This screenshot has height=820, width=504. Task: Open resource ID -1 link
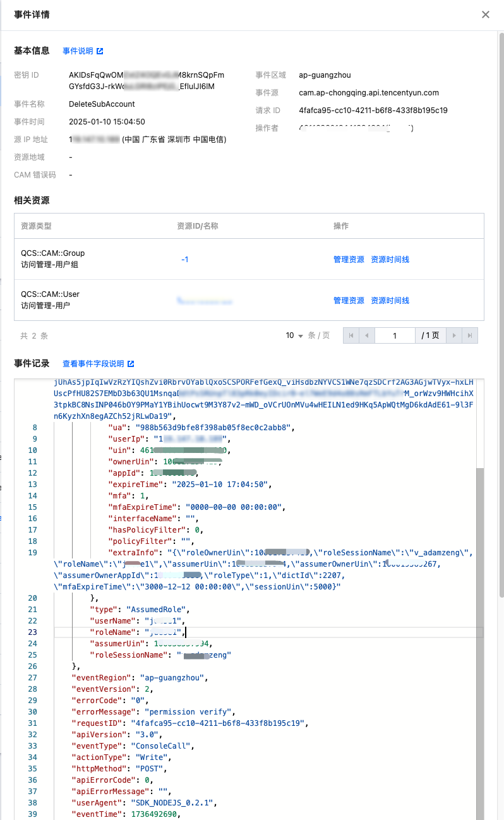coord(184,259)
